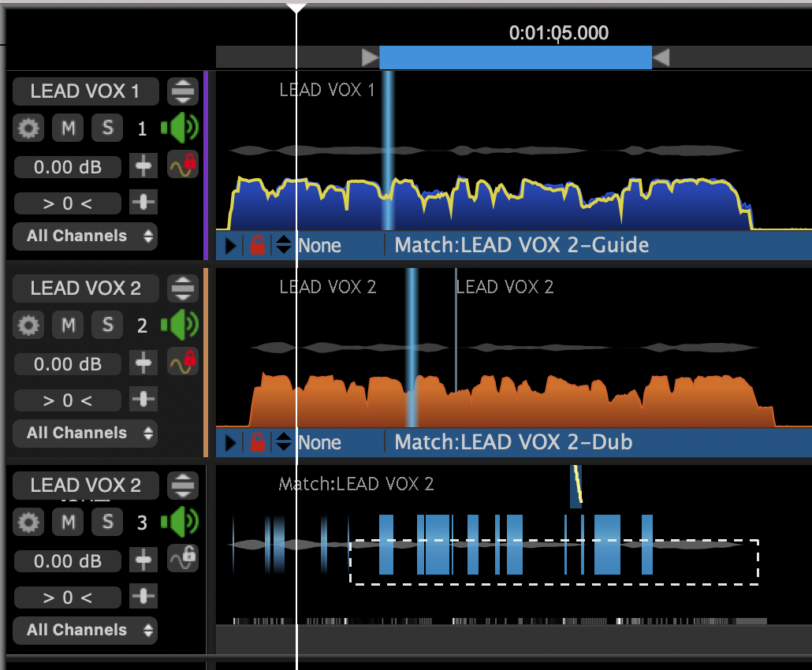Open settings gear for LEAD VOX 1 track
Viewport: 812px width, 670px height.
click(29, 128)
